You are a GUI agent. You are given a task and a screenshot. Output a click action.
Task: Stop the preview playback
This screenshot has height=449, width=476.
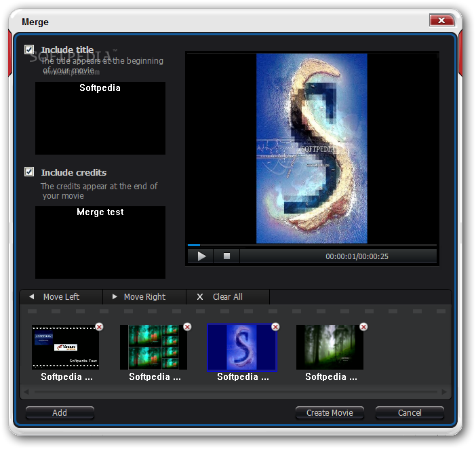point(226,256)
